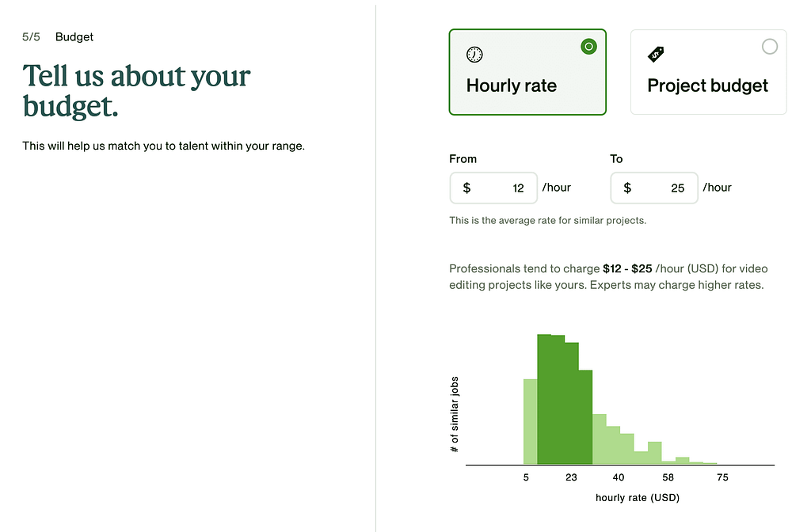The image size is (811, 532).
Task: Select the Hourly rate radio button
Action: point(588,47)
